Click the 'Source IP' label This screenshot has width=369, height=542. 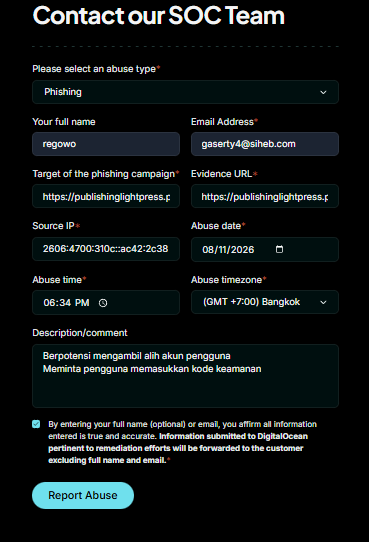53,226
